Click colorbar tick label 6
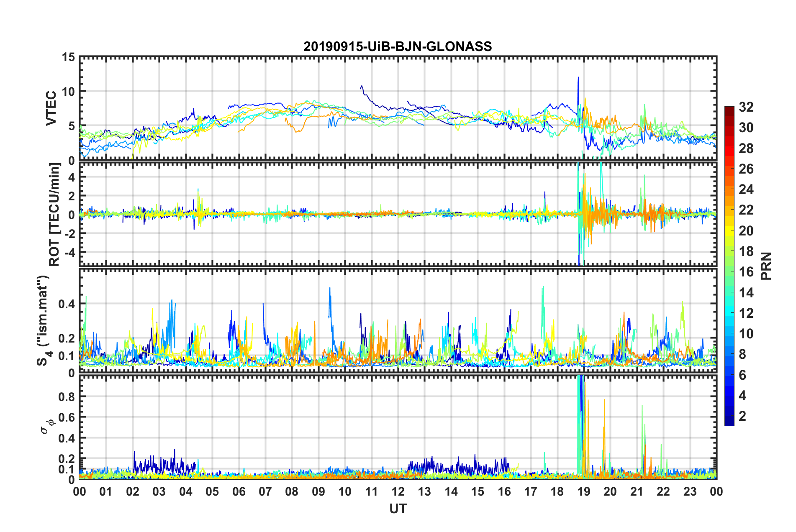The height and width of the screenshot is (532, 796). [742, 375]
